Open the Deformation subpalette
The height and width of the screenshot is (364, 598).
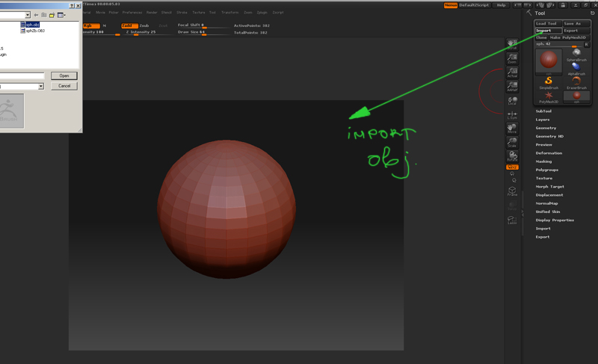(x=549, y=153)
